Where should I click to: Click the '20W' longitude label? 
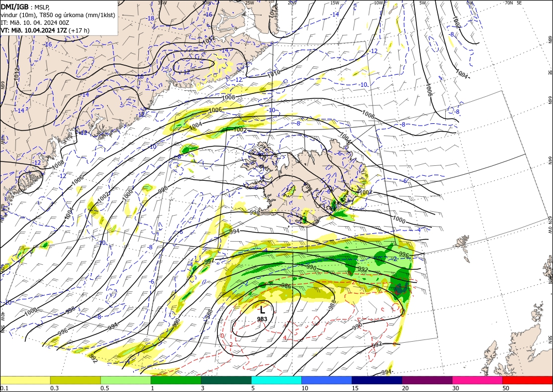click(x=292, y=3)
